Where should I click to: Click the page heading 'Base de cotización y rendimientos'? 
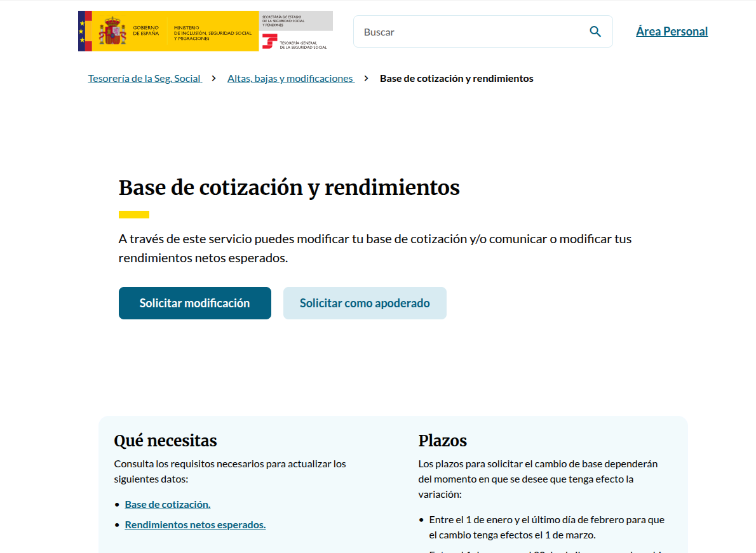[289, 187]
